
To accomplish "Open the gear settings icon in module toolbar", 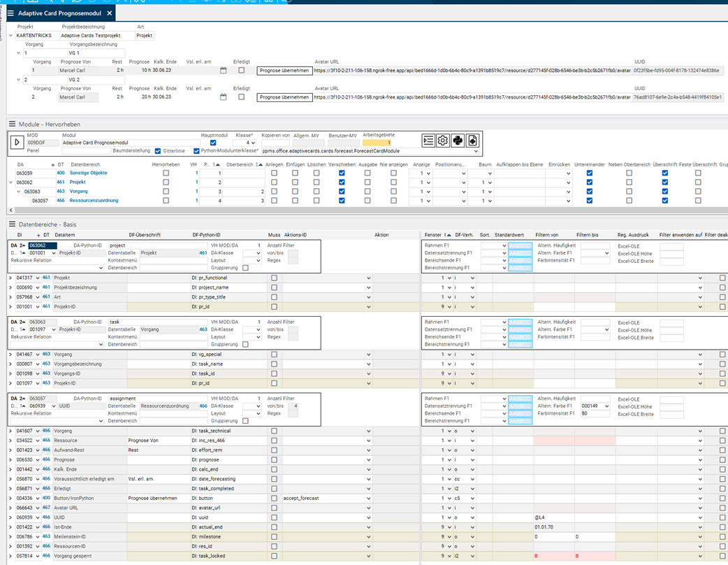I will pos(443,141).
